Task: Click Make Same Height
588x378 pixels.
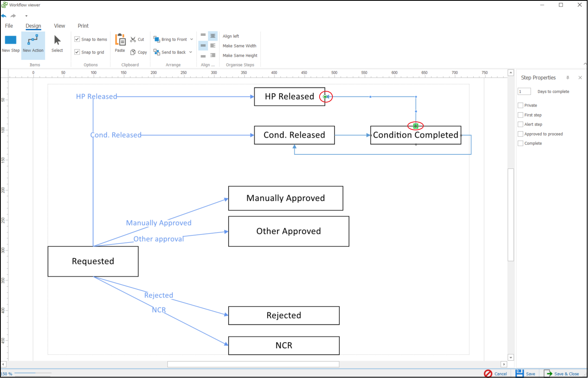Action: tap(240, 55)
